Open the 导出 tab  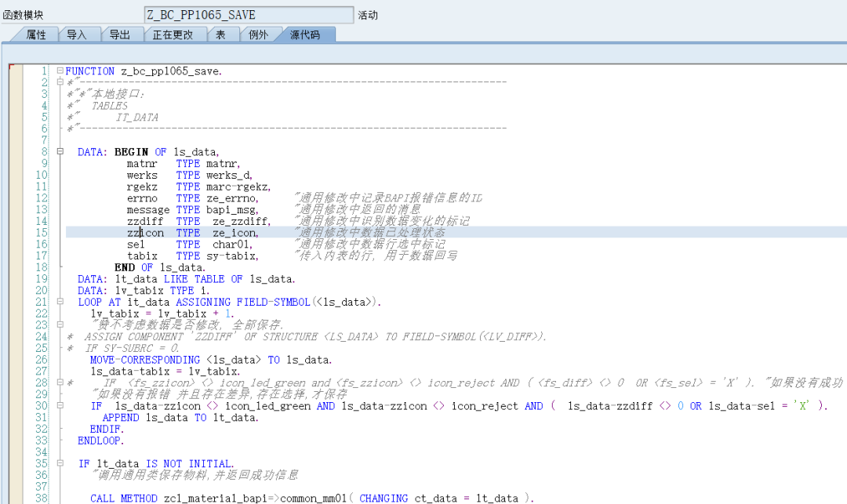tap(119, 35)
